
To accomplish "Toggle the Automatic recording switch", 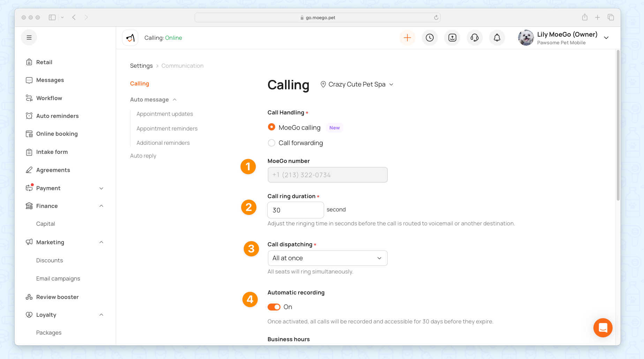I will pyautogui.click(x=274, y=307).
